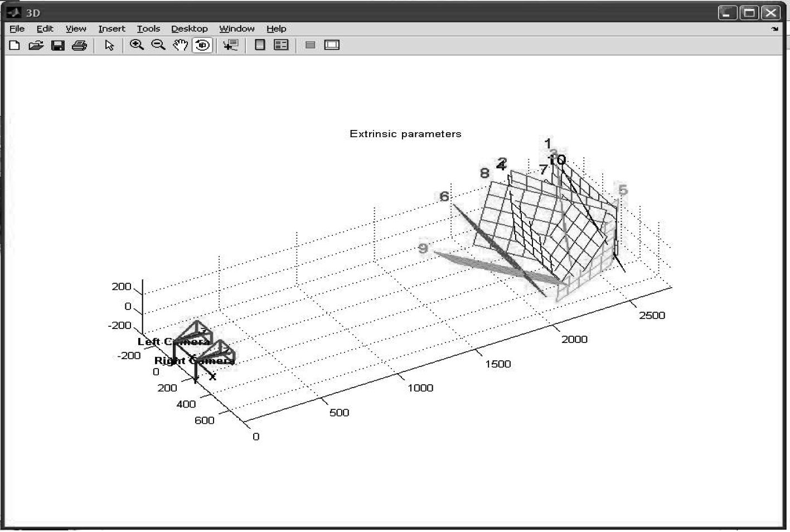Screen dimensions: 790x532
Task: Click the dock figure arrow
Action: [775, 29]
